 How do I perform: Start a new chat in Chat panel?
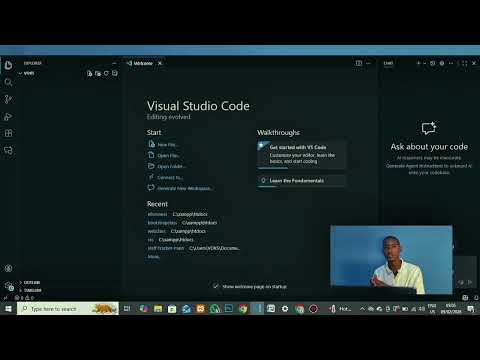point(419,63)
